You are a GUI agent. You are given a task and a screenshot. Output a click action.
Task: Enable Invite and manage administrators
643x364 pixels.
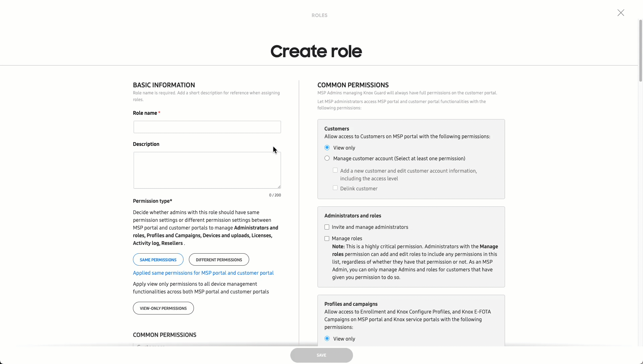[x=327, y=227]
